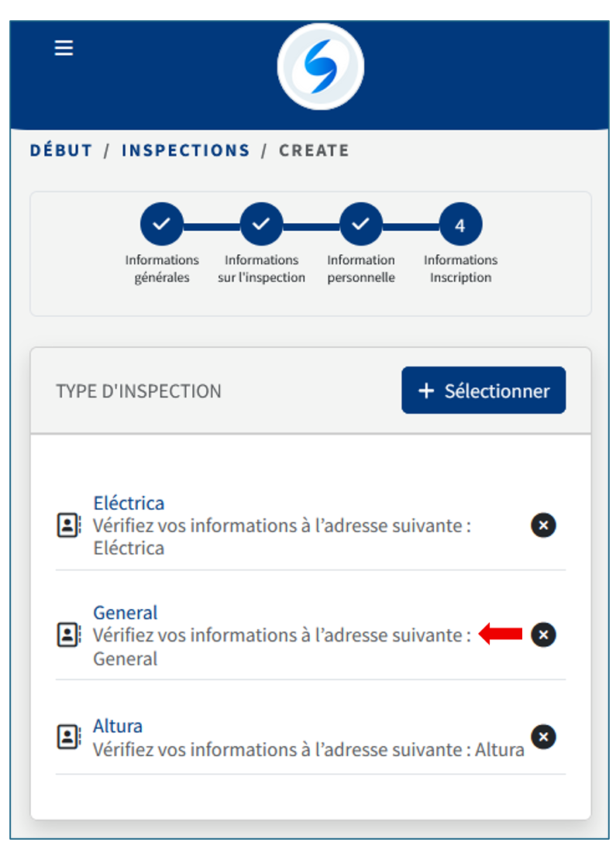
Task: Click the contact card icon beside General
Action: click(69, 635)
